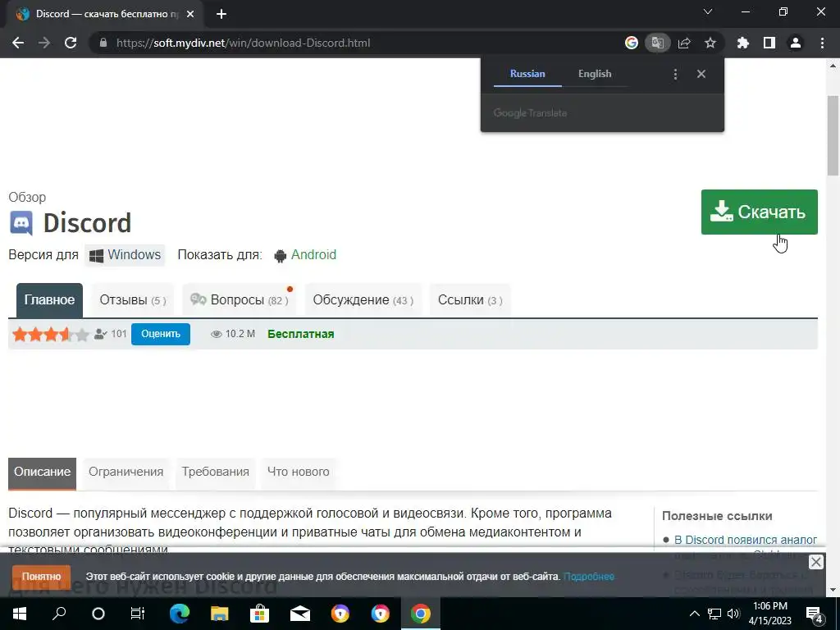Accept cookies with Понятно button
This screenshot has width=840, height=630.
(x=41, y=577)
